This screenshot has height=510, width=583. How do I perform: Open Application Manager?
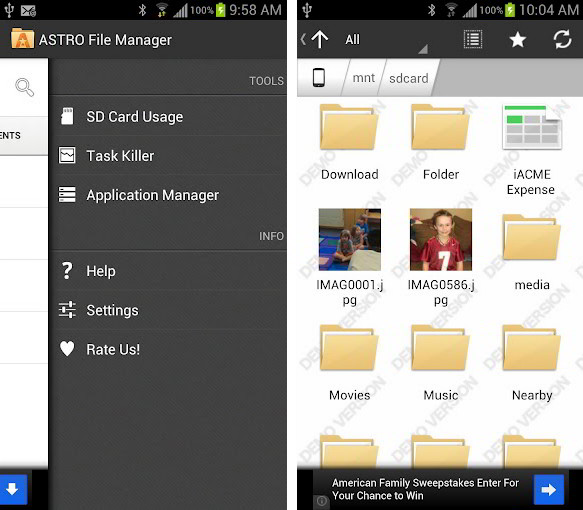169,195
